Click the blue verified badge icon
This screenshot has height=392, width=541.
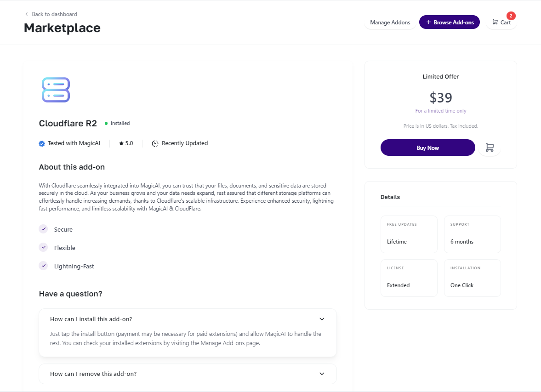click(x=42, y=143)
